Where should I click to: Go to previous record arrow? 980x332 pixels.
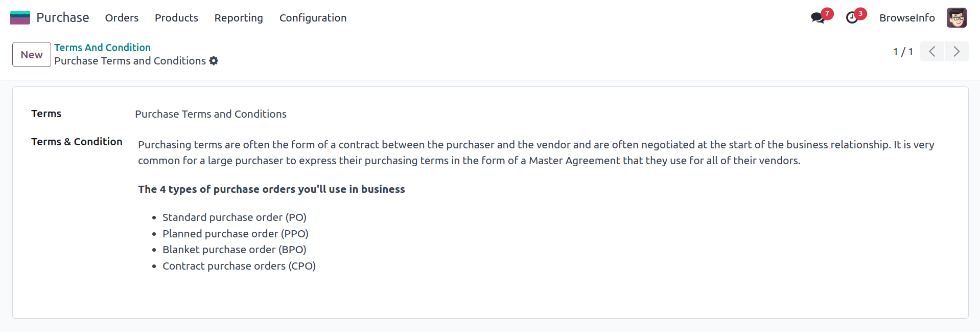(932, 52)
